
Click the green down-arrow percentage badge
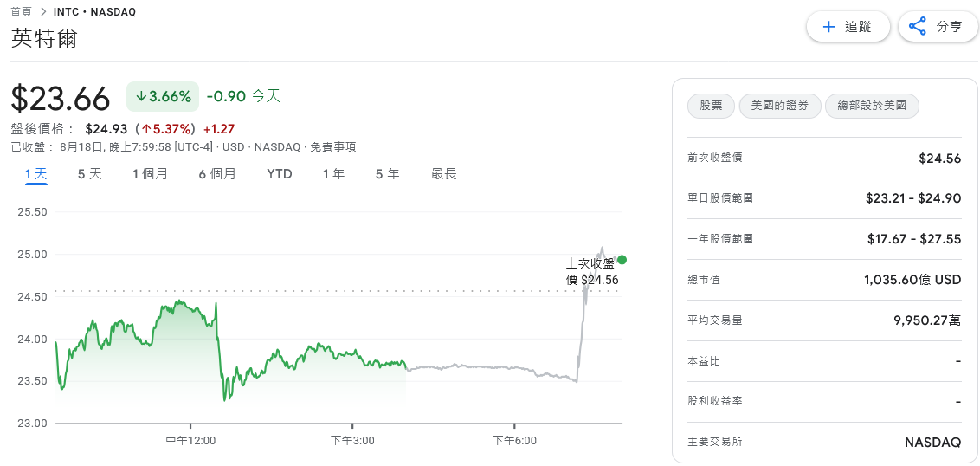coord(164,96)
